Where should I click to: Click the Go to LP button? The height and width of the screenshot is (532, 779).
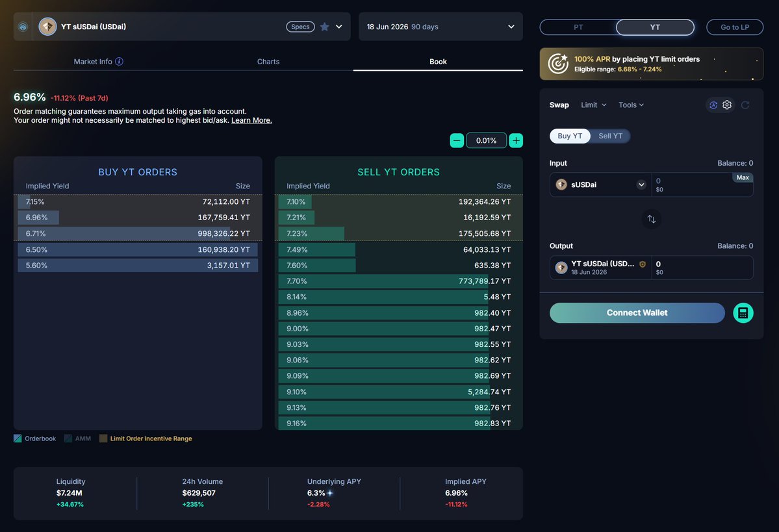pyautogui.click(x=735, y=27)
